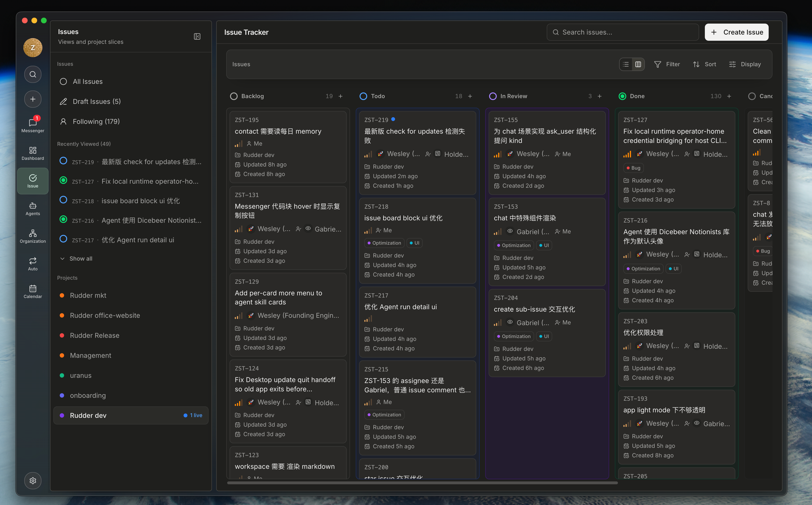Add issue to Todo column
Viewport: 812px width, 505px height.
coord(470,96)
